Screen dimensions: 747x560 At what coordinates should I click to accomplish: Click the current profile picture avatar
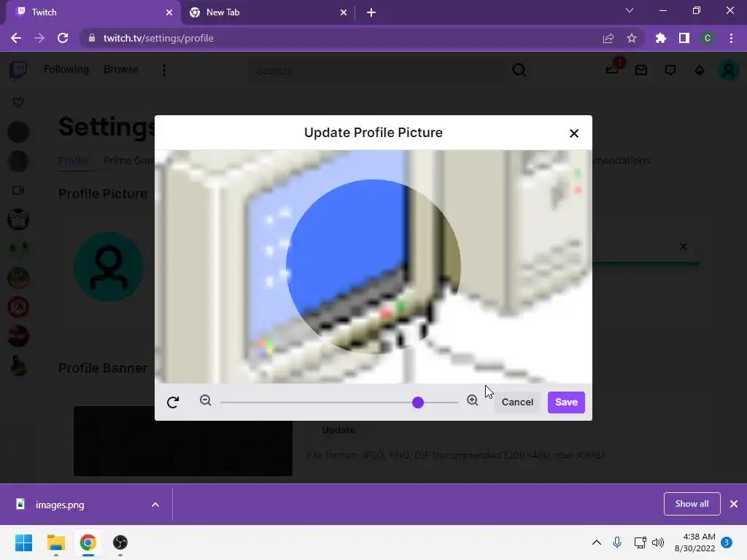(109, 267)
